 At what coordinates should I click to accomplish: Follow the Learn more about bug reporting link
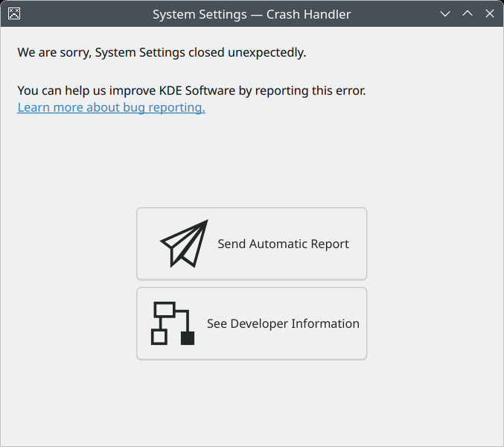[x=111, y=107]
